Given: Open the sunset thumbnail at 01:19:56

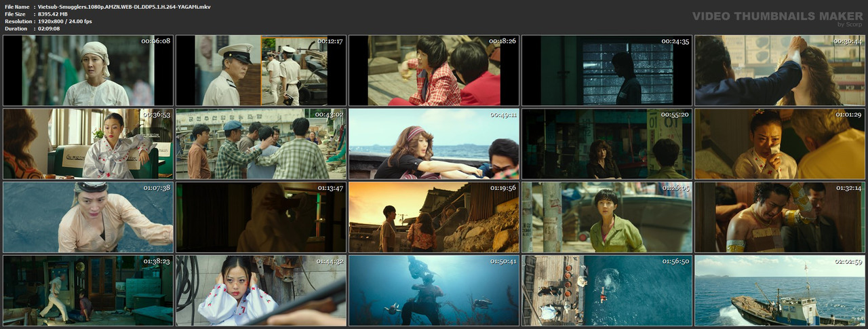Looking at the screenshot, I should click(434, 217).
